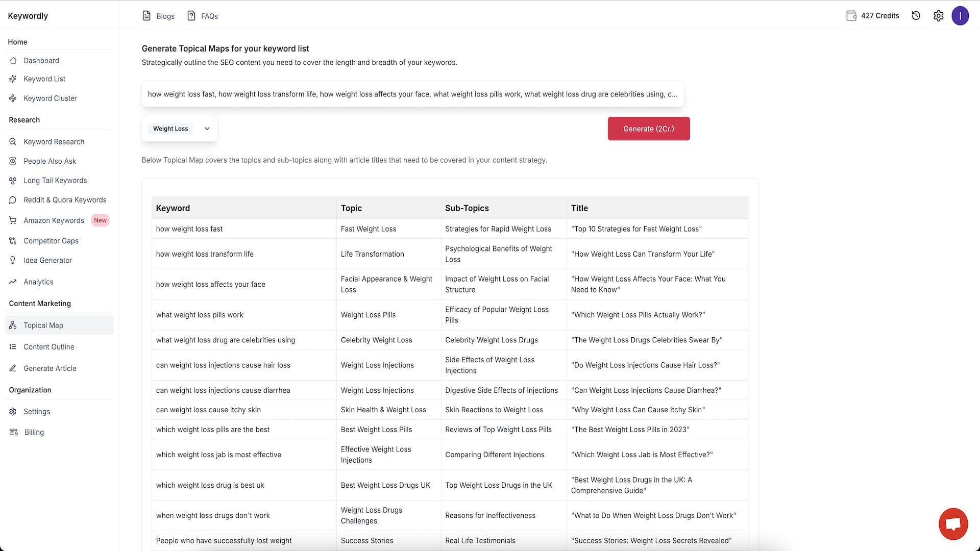Select Content Outline menu item
Image resolution: width=980 pixels, height=551 pixels.
(x=48, y=347)
